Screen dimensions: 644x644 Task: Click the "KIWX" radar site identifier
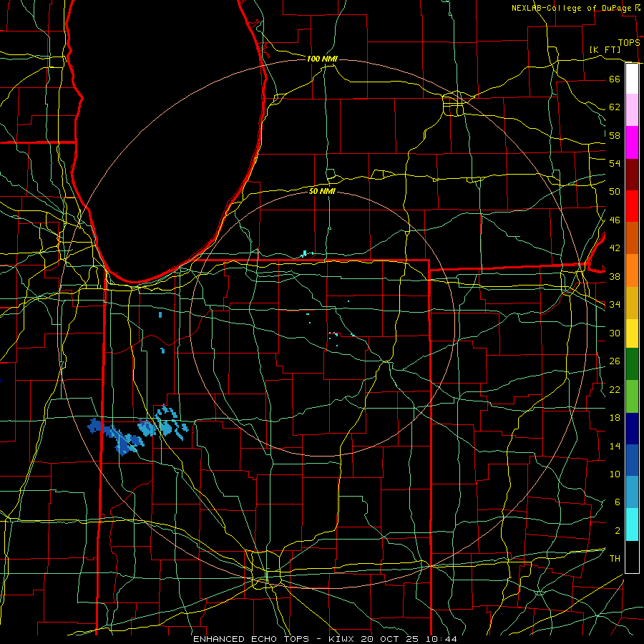(x=343, y=639)
